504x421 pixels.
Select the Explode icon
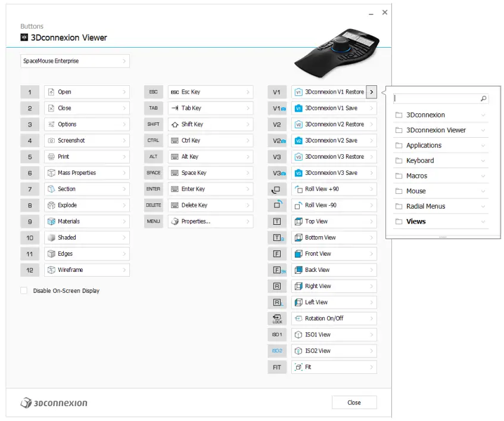[x=51, y=205]
